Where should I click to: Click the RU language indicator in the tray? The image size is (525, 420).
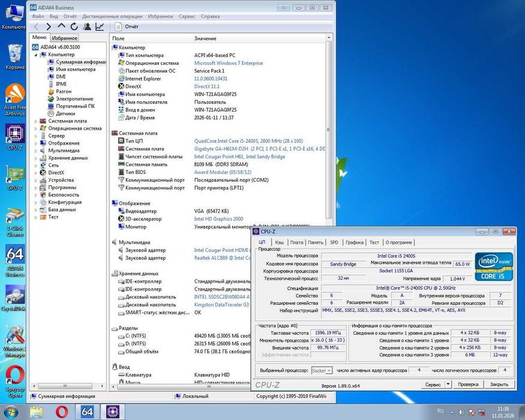point(440,411)
